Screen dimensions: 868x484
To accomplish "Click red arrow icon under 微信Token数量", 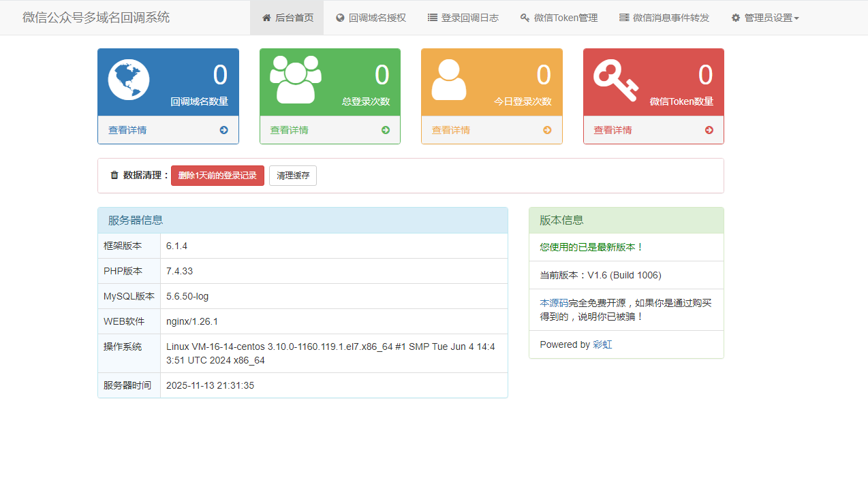I will coord(709,130).
